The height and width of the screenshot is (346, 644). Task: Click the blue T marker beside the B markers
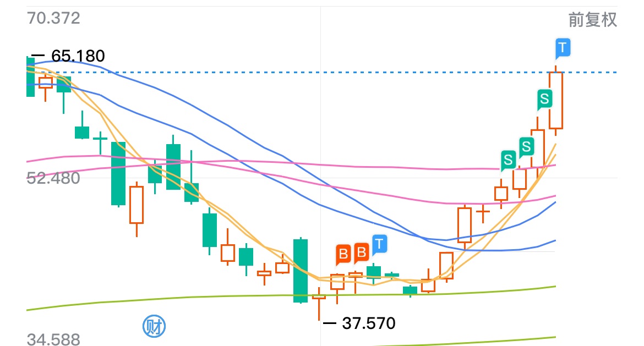pos(379,245)
